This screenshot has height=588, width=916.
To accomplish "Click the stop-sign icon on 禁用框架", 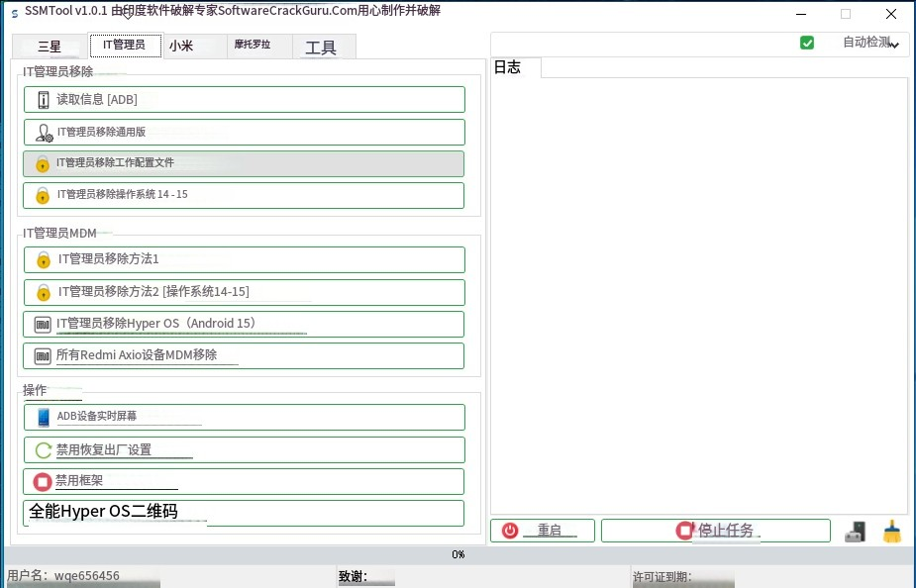I will coord(42,481).
